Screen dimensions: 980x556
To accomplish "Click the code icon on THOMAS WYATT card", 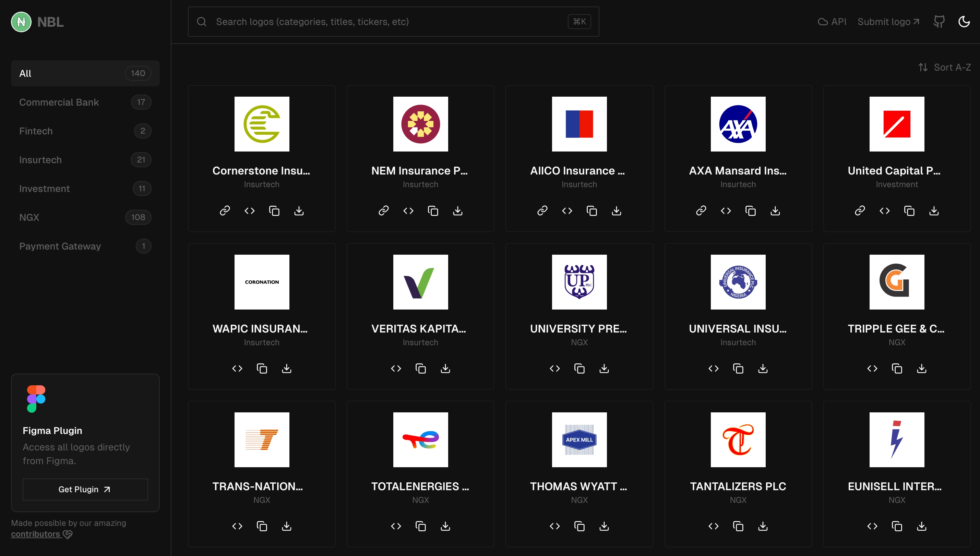I will [555, 526].
